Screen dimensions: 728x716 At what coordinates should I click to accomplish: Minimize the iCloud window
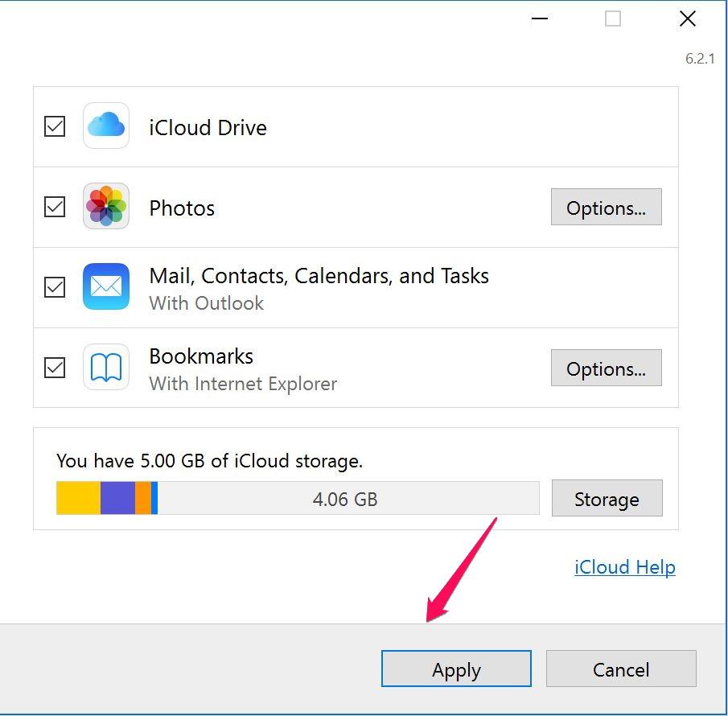540,19
